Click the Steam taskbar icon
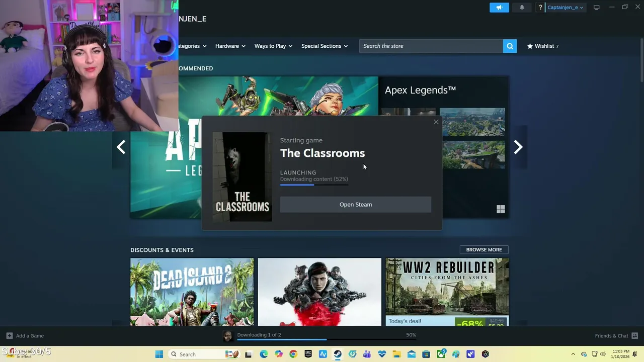Viewport: 644px width, 362px height. pyautogui.click(x=338, y=354)
